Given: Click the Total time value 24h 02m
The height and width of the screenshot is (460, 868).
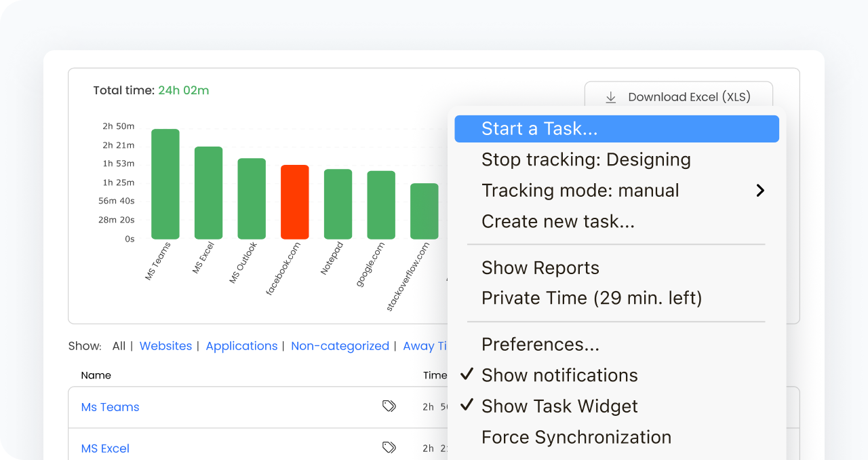Looking at the screenshot, I should pos(183,90).
